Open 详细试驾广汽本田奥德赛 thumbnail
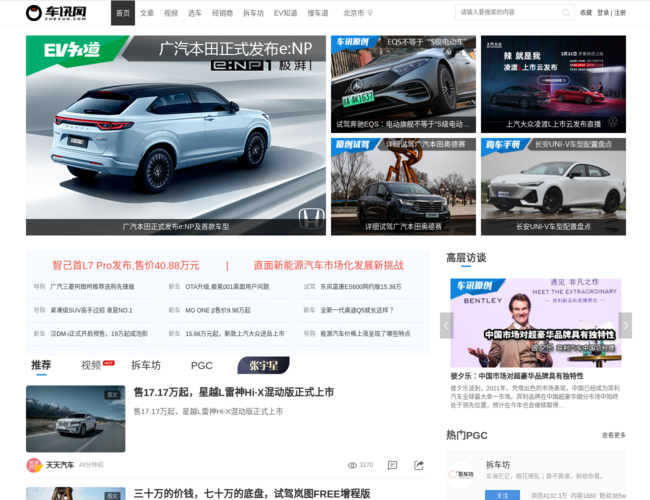650x500 pixels. pyautogui.click(x=403, y=187)
